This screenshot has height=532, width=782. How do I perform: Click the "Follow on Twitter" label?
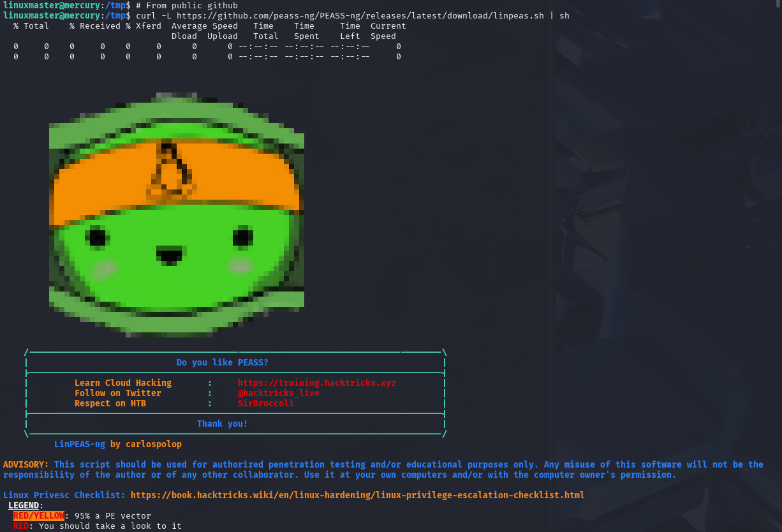(x=118, y=393)
